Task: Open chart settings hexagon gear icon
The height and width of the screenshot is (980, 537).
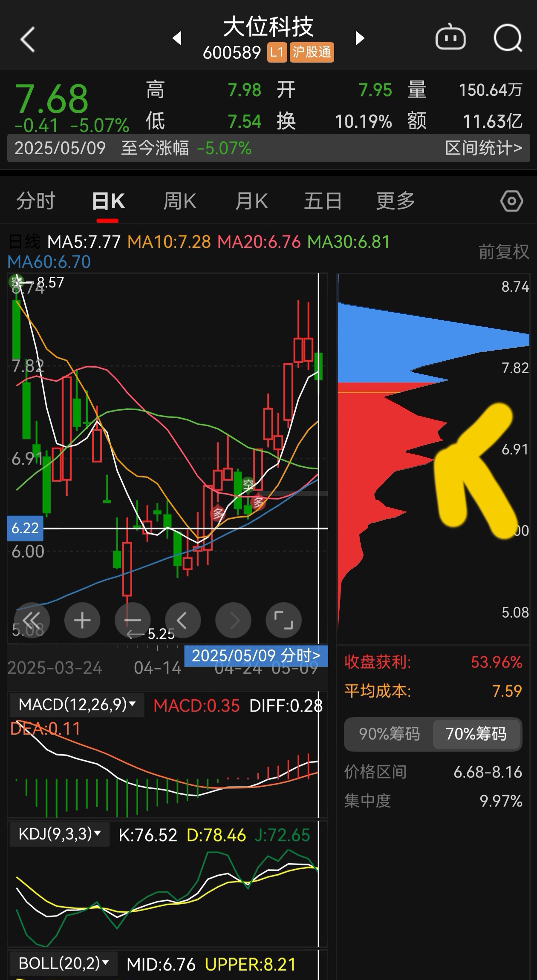Action: (511, 201)
